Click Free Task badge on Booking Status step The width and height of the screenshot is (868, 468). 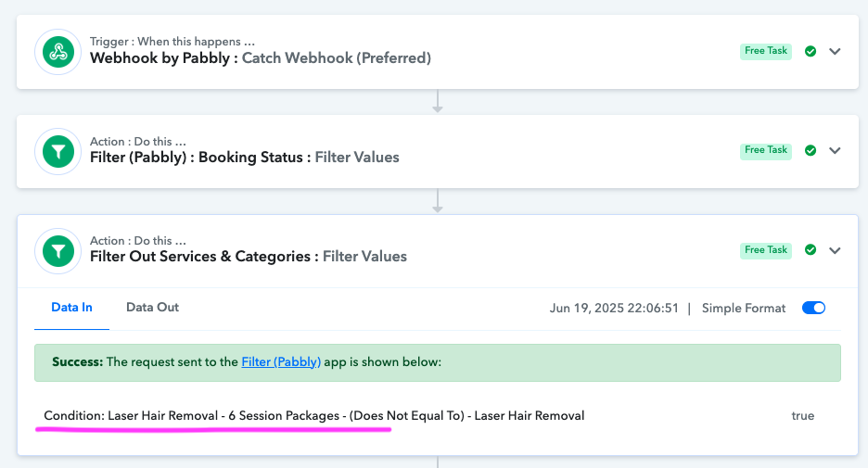coord(766,150)
